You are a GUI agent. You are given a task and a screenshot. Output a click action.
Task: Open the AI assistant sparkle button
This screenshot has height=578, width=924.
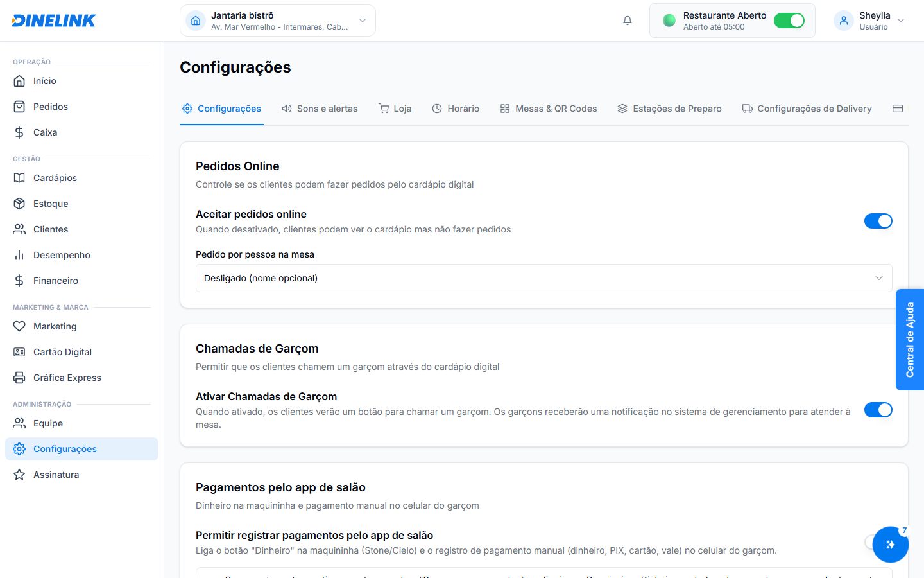(891, 545)
